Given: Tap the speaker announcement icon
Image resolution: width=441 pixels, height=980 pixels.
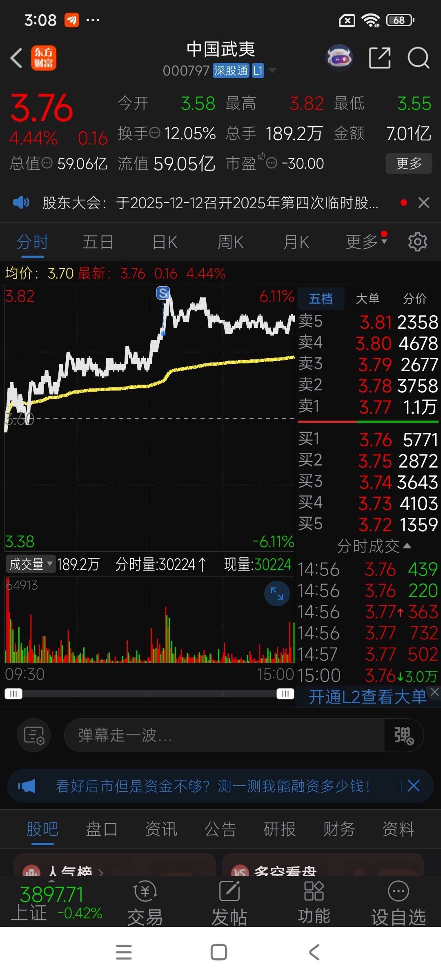Looking at the screenshot, I should [21, 203].
